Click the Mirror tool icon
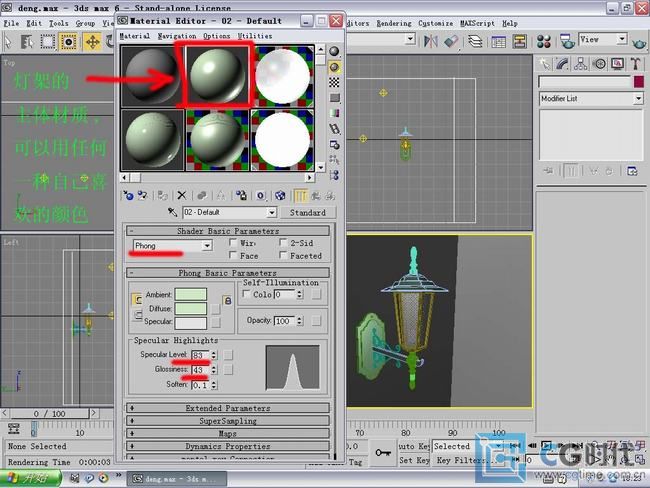Image resolution: width=650 pixels, height=488 pixels. tap(431, 41)
